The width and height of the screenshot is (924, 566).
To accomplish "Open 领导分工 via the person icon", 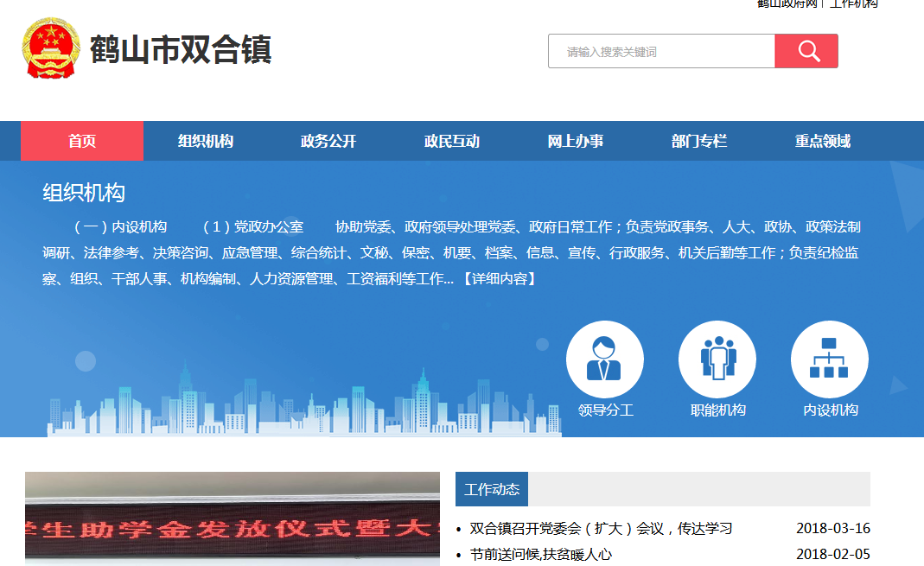I will 605,359.
